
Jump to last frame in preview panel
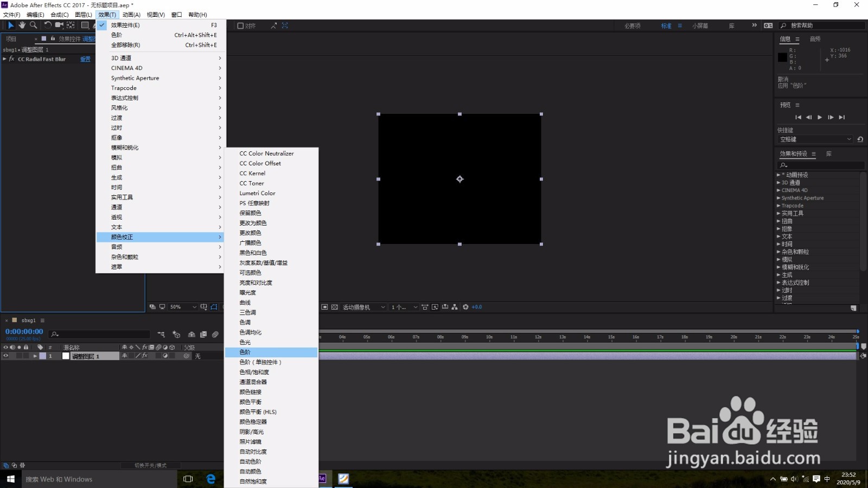[x=841, y=117]
